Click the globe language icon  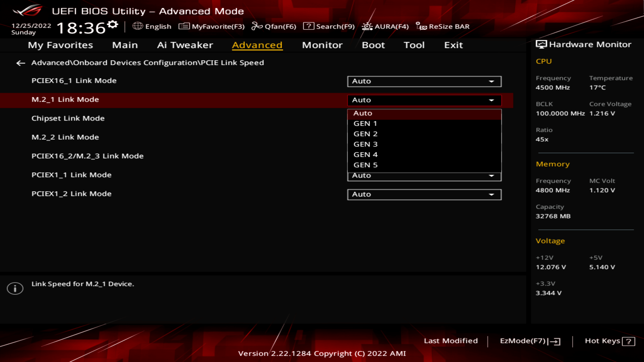tap(138, 26)
